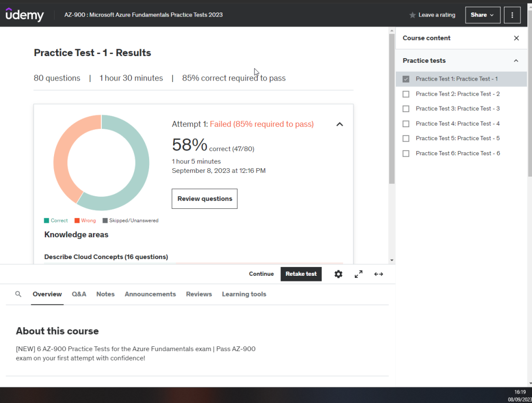This screenshot has width=532, height=403.
Task: Check the Practice Test 2 checkbox
Action: (406, 94)
